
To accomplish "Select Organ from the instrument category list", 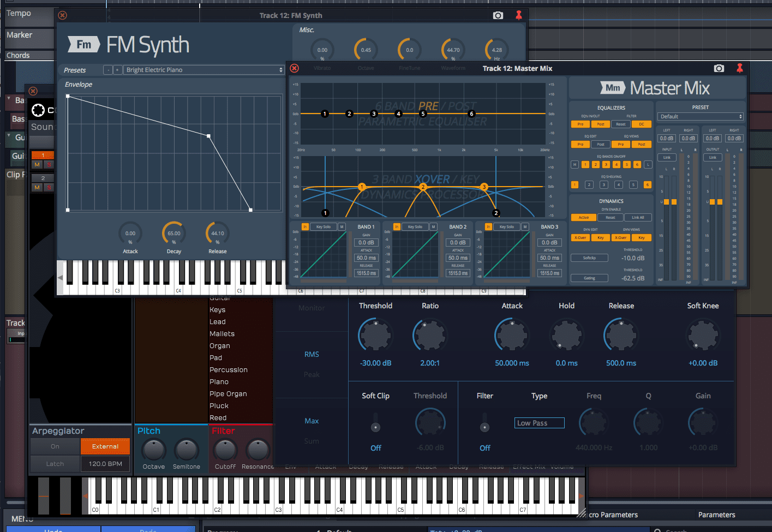I will coord(219,345).
